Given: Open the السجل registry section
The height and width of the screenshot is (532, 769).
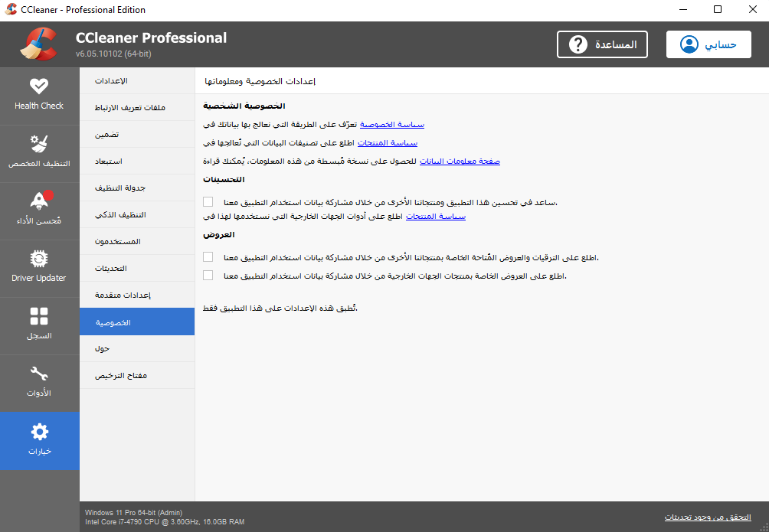Looking at the screenshot, I should coord(39,325).
